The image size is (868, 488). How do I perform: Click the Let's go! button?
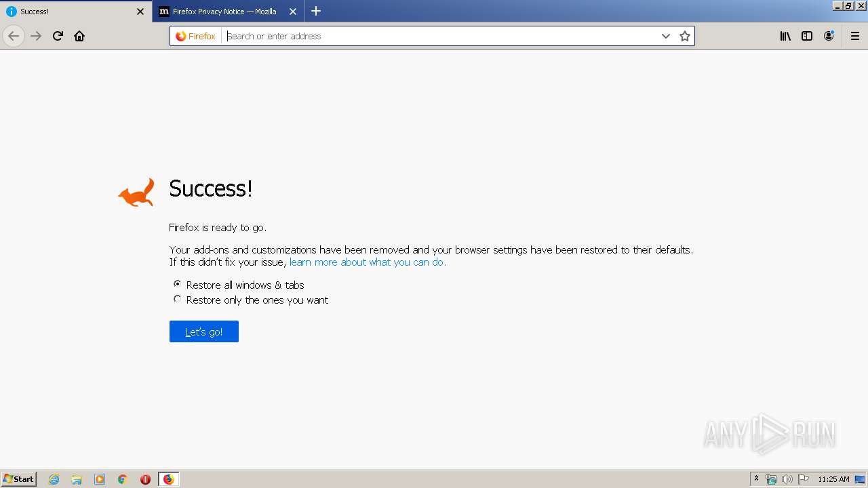(204, 331)
